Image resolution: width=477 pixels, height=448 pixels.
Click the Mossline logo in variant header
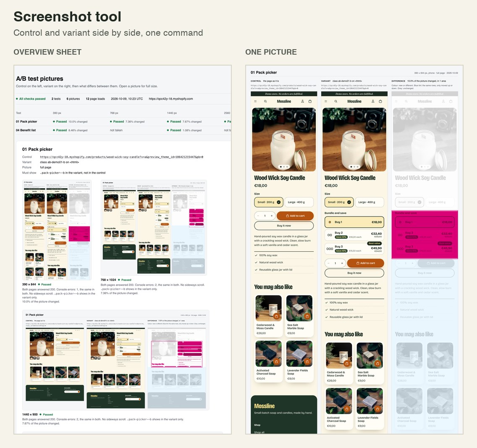(354, 101)
